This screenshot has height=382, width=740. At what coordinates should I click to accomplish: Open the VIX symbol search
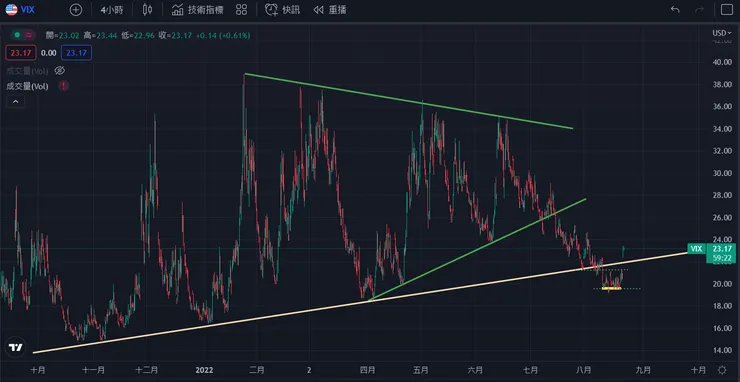click(28, 9)
